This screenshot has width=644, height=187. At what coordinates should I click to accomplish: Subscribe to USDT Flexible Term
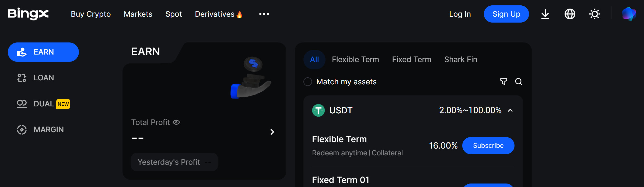488,146
